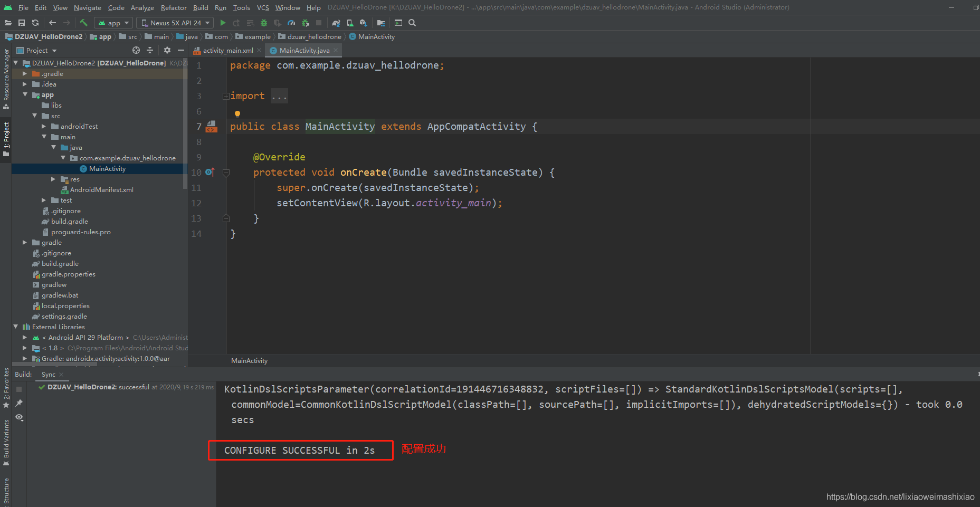
Task: Click the Select Opened File target icon
Action: [136, 50]
